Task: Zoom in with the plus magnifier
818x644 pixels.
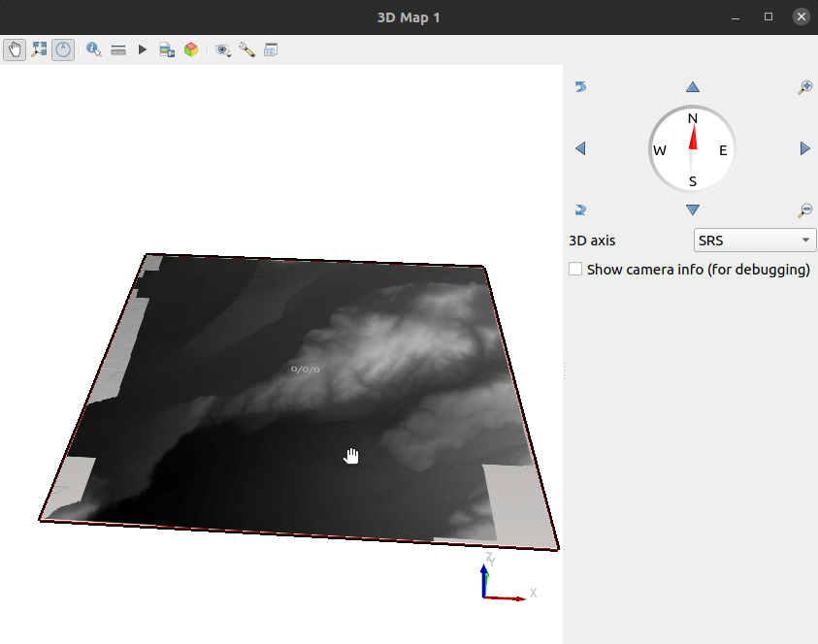Action: pyautogui.click(x=804, y=87)
